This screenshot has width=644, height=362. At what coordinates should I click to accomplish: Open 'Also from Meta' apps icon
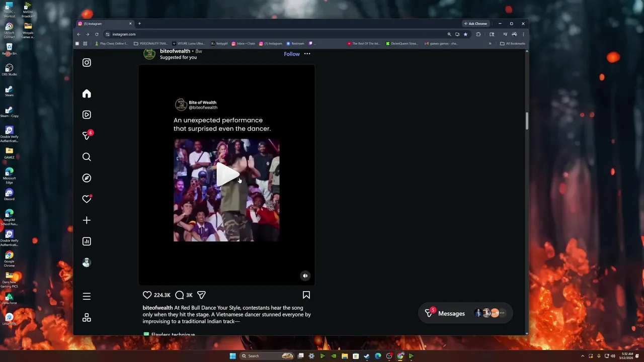coord(87,318)
